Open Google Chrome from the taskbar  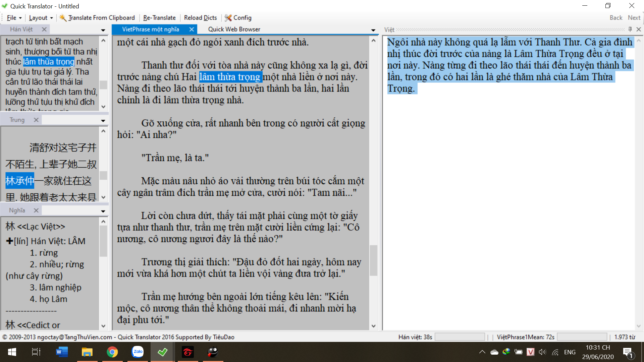(x=112, y=352)
